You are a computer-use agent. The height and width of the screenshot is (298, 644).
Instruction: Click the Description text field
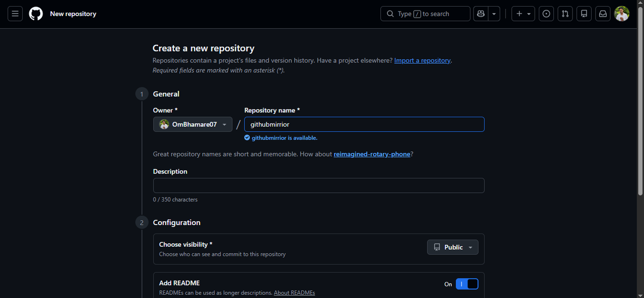coord(318,185)
